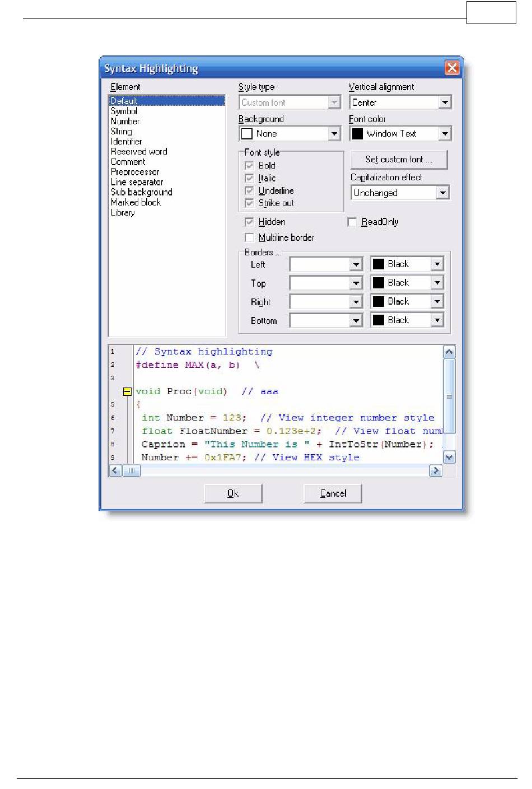Viewport: 532px width, 789px height.
Task: Toggle the Underline checkbox
Action: (x=249, y=190)
